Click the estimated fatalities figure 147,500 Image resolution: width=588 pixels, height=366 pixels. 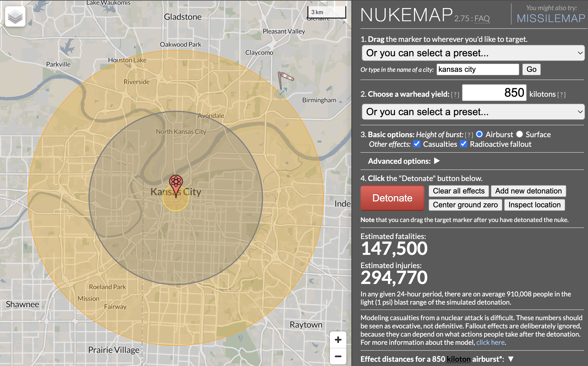pyautogui.click(x=394, y=249)
